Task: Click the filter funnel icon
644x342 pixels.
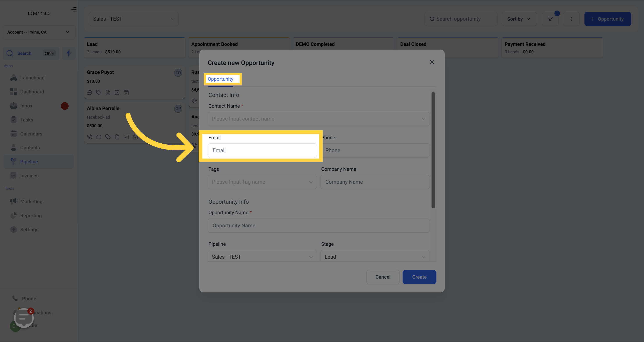Action: (x=550, y=19)
